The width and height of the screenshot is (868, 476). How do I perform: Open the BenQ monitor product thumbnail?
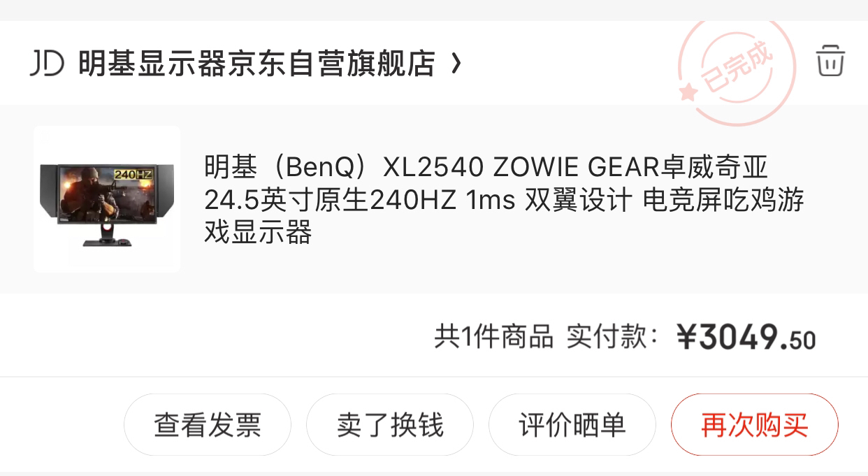[x=106, y=199]
